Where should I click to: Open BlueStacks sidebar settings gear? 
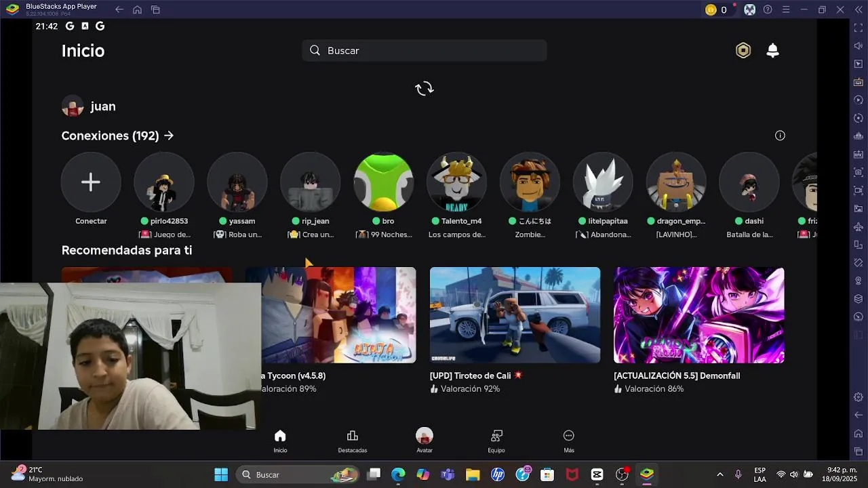[859, 397]
